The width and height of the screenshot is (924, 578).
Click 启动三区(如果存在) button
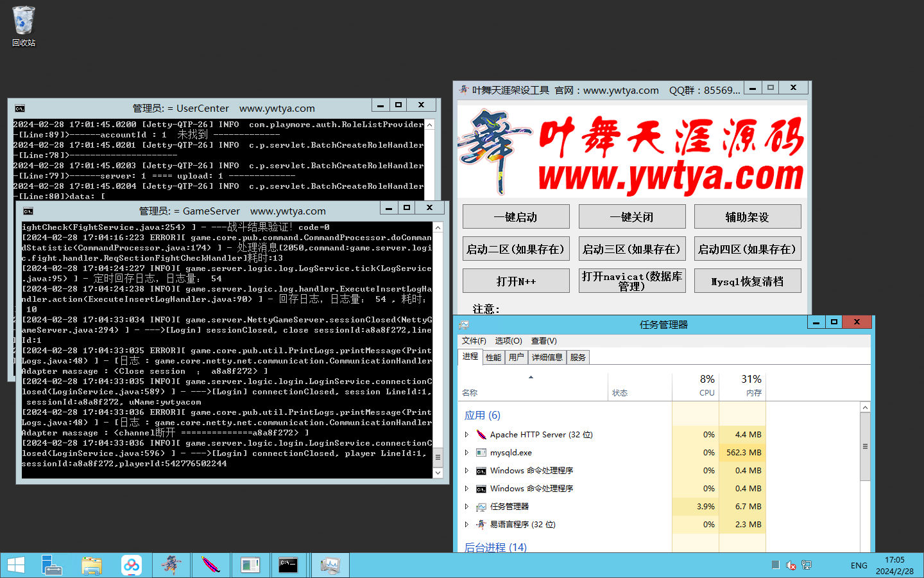[x=632, y=249]
